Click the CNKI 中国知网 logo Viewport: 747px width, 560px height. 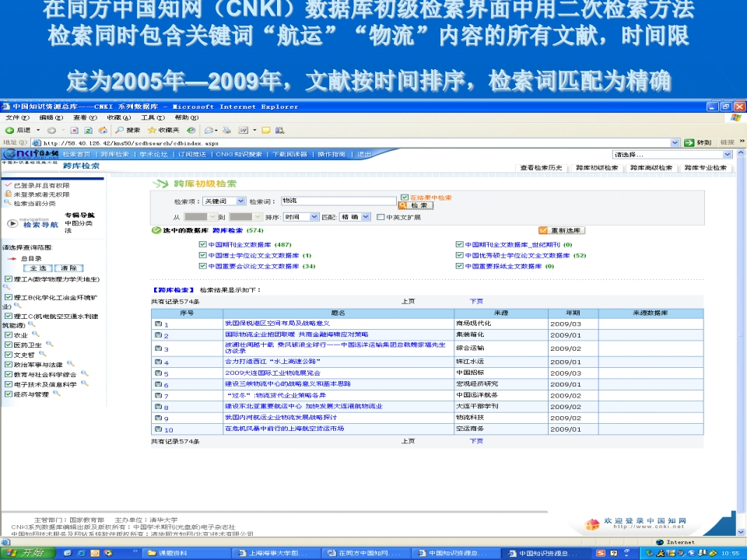coord(30,154)
